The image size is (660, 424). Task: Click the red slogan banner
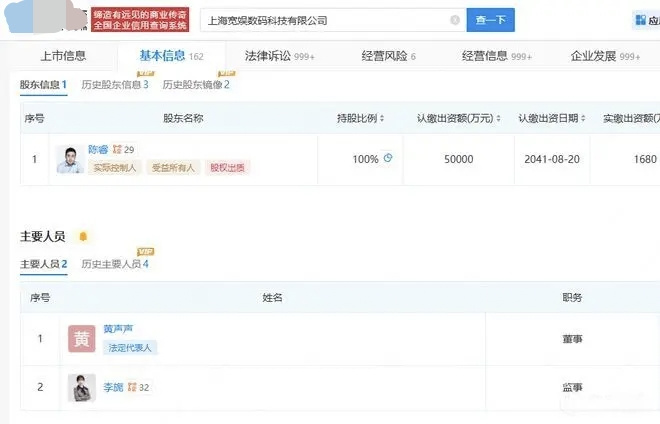tap(140, 20)
